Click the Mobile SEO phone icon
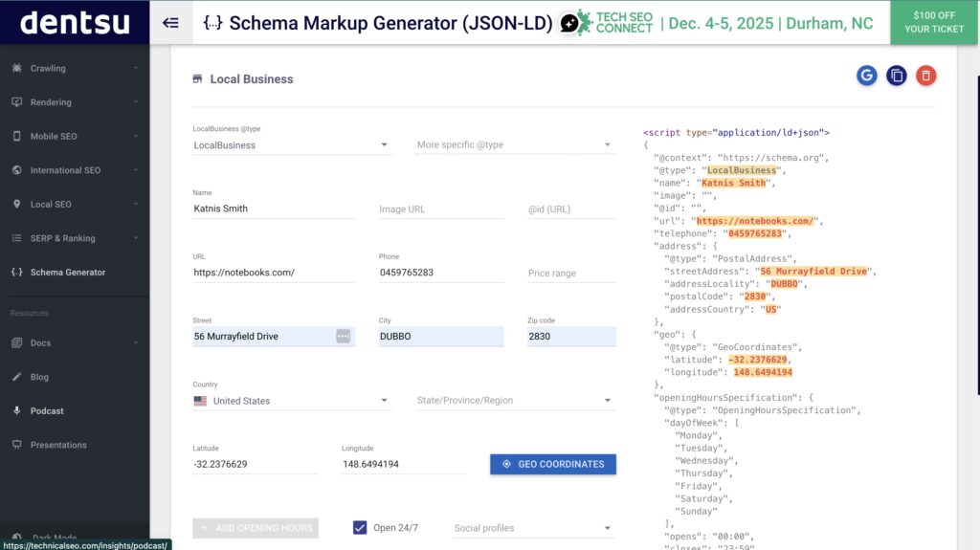This screenshot has width=980, height=550. [17, 136]
